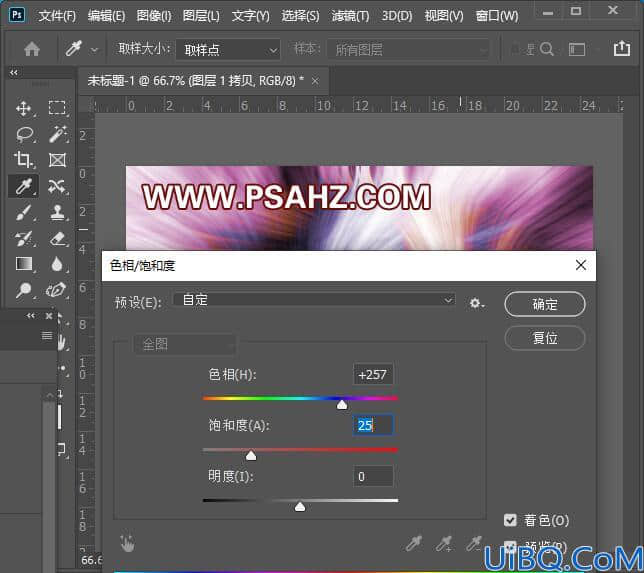The height and width of the screenshot is (573, 644).
Task: Close the 色相/饱和度 dialog
Action: point(581,265)
